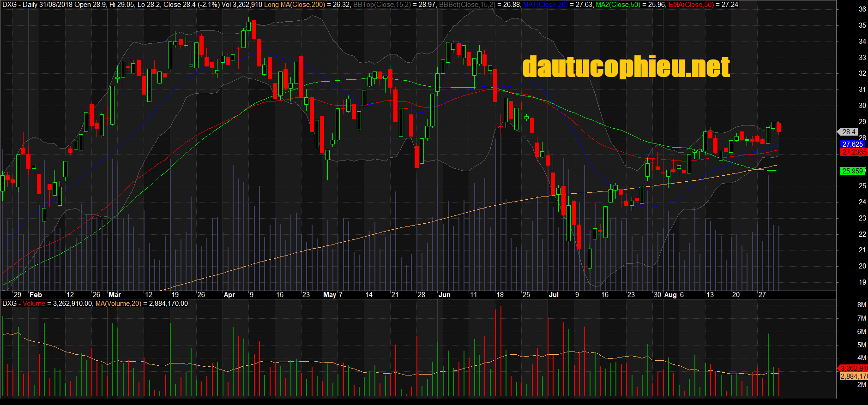
Task: Click the green 25.959 price tag
Action: tap(852, 171)
